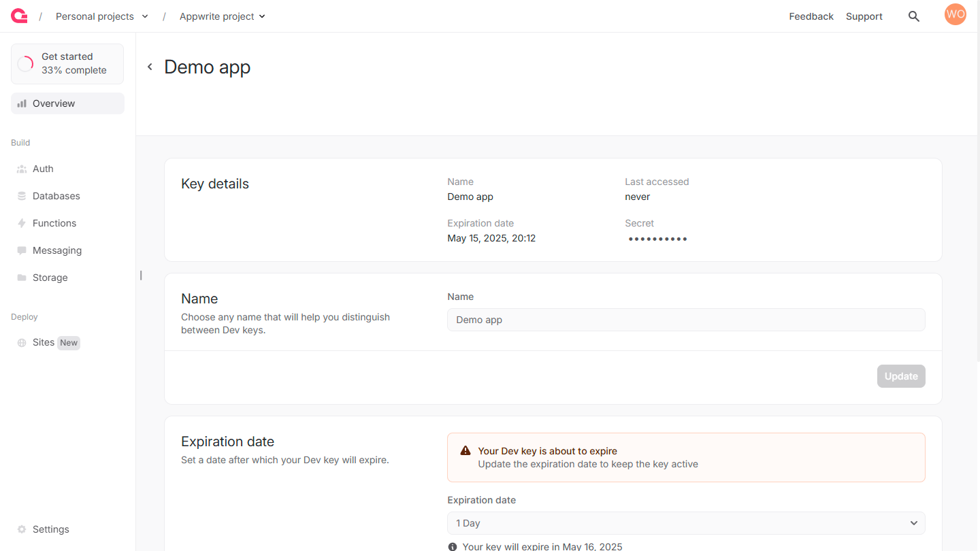This screenshot has width=980, height=551.
Task: Click the Appwrite logo icon
Action: [x=19, y=16]
